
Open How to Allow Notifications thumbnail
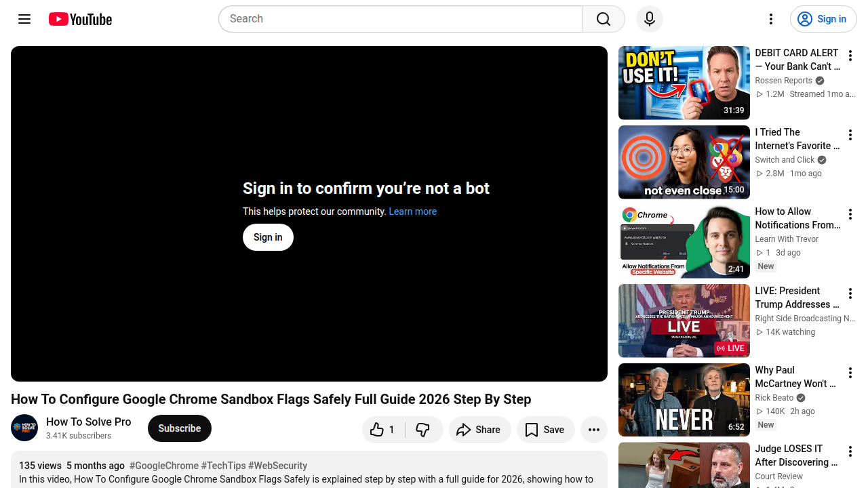tap(684, 241)
